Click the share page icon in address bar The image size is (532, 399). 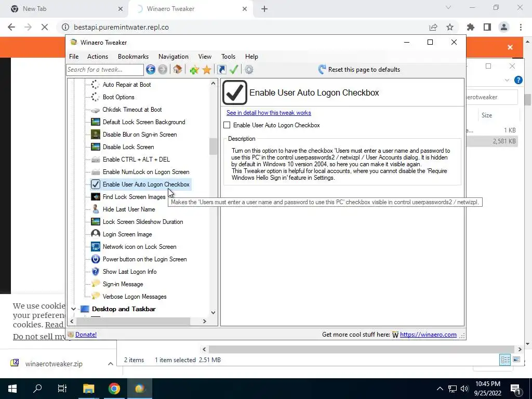[x=433, y=27]
